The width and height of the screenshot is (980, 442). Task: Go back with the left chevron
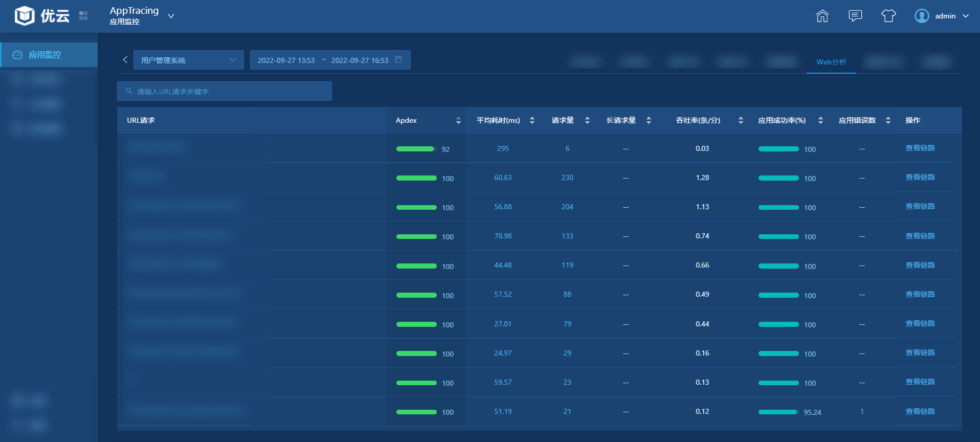125,60
